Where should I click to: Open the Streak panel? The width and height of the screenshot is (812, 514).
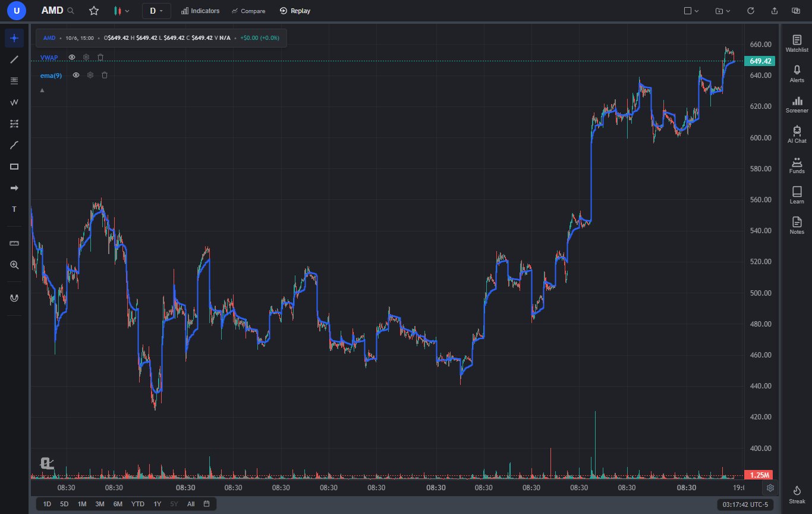coord(797,494)
